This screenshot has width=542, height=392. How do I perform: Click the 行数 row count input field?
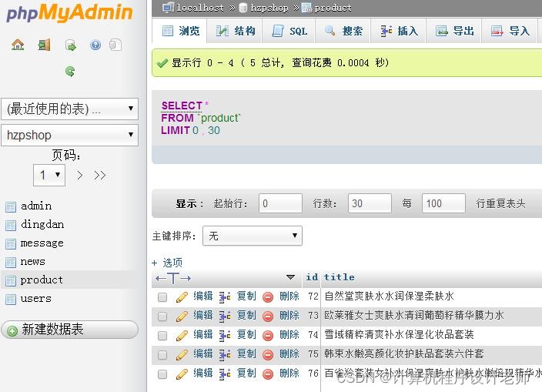tap(370, 203)
